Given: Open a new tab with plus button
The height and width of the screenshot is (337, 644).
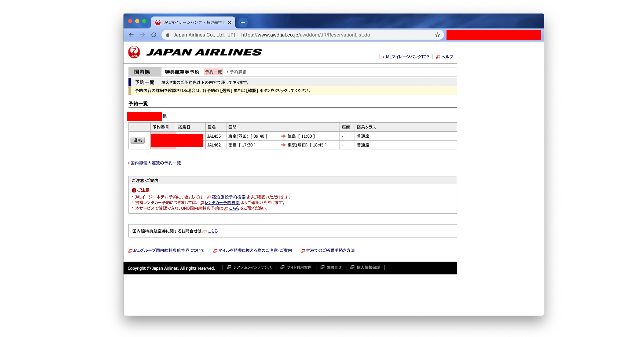Looking at the screenshot, I should (243, 23).
